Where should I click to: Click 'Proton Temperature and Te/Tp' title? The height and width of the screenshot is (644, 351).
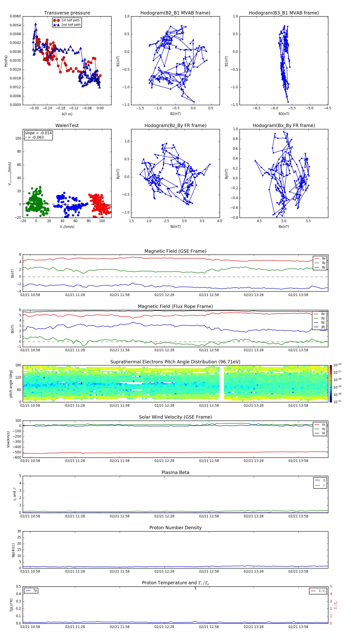pos(175,583)
